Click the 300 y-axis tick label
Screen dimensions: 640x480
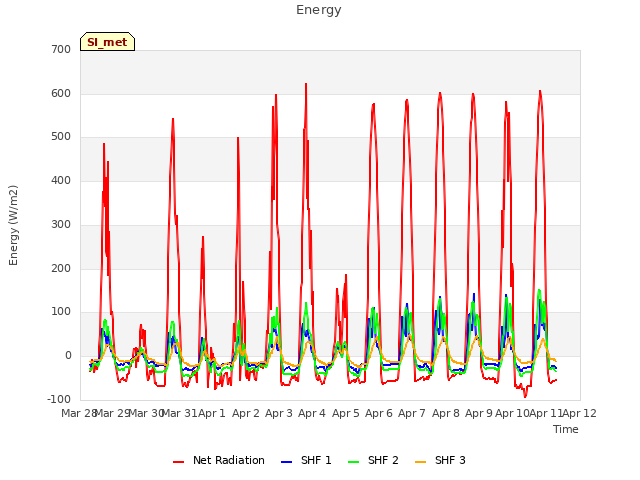tap(61, 224)
